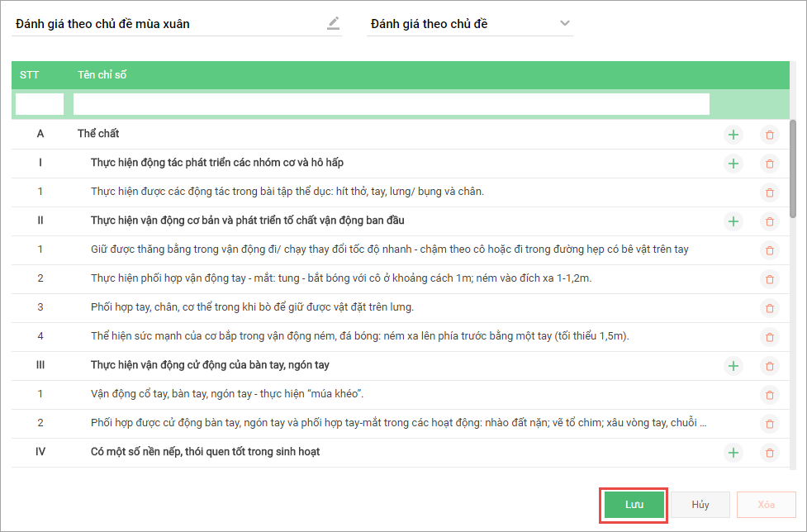
Task: Add a sub-item under Thể chất
Action: click(733, 134)
